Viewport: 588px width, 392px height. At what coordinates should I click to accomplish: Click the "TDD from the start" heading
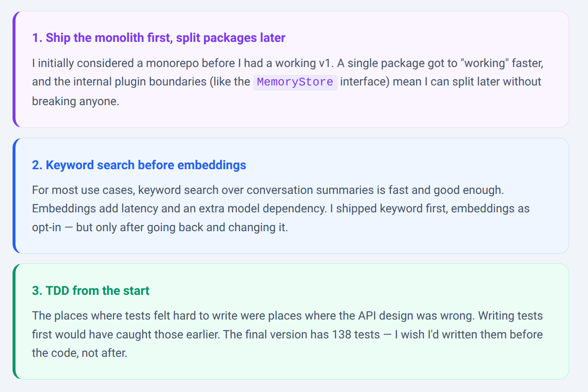91,291
